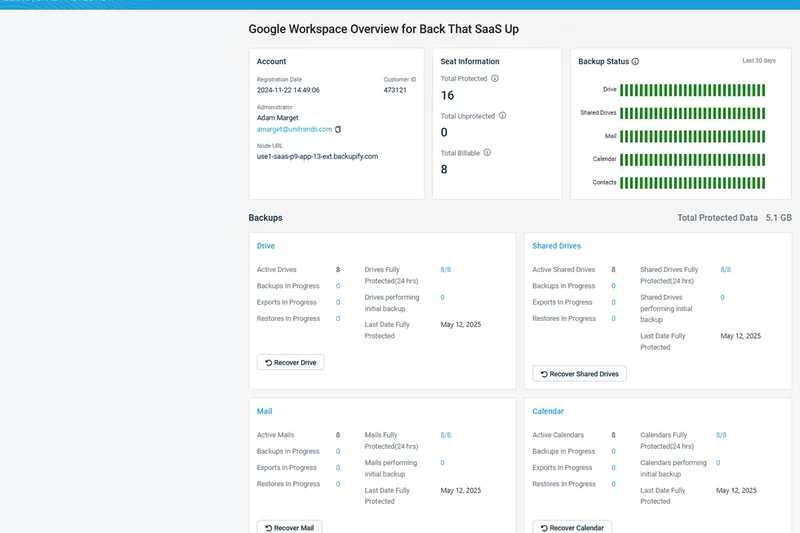Click Calendar Restores In Progress count 0
The image size is (800, 533).
tap(613, 484)
